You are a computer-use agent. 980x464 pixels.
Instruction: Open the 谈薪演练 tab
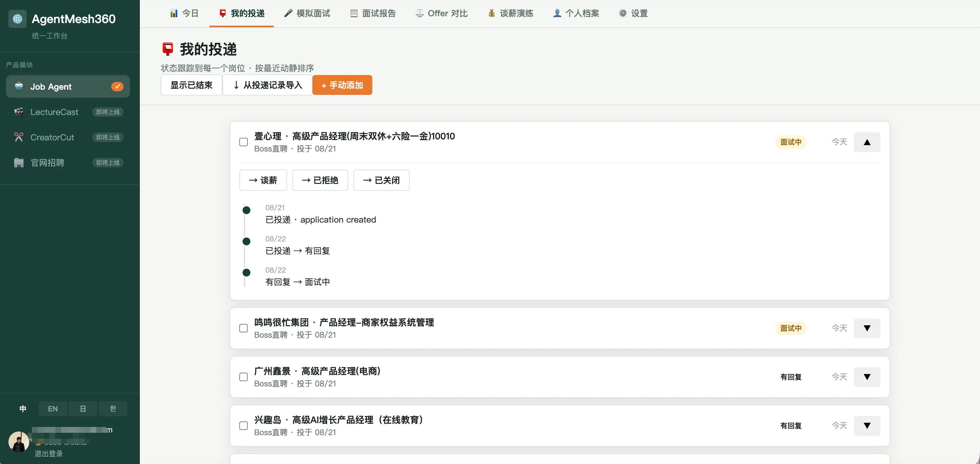pyautogui.click(x=510, y=13)
